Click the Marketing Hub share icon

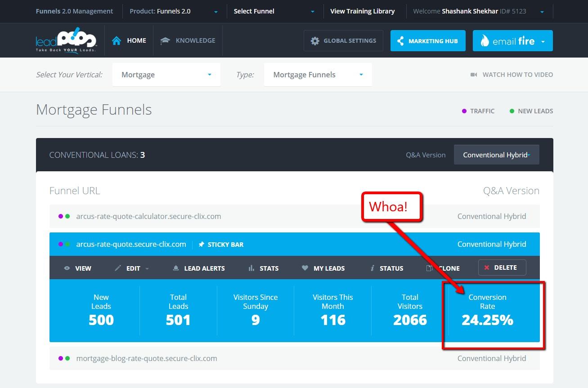click(x=400, y=41)
